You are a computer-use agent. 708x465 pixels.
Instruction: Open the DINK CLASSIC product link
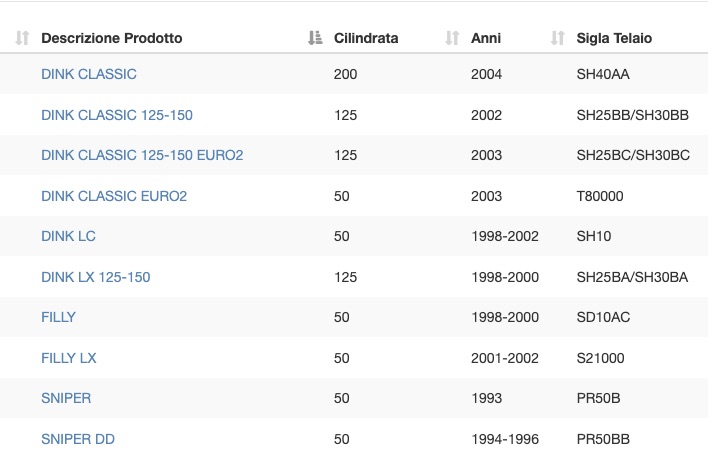(x=88, y=74)
